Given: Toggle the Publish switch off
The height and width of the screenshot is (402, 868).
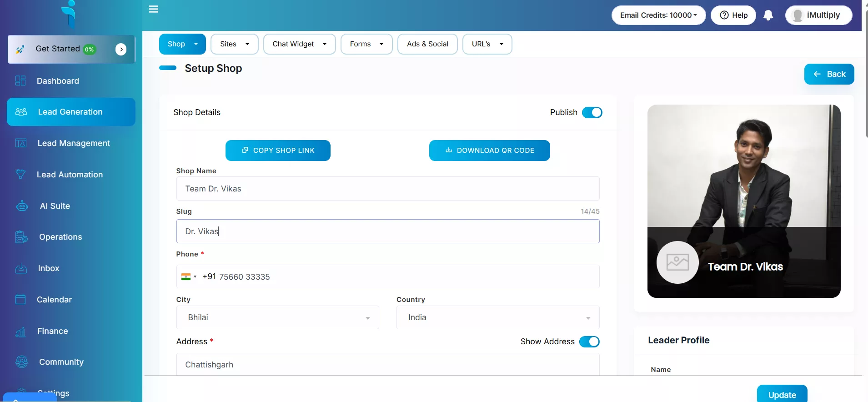Looking at the screenshot, I should click(x=592, y=112).
